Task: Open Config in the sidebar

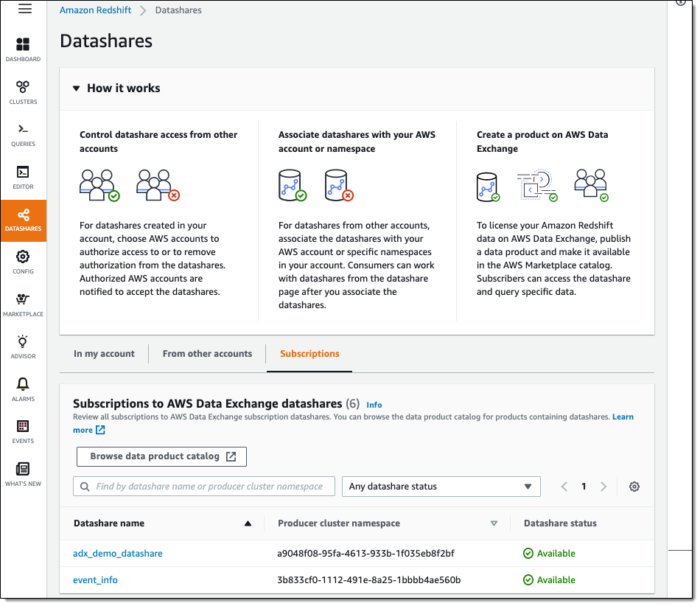Action: pos(24,262)
